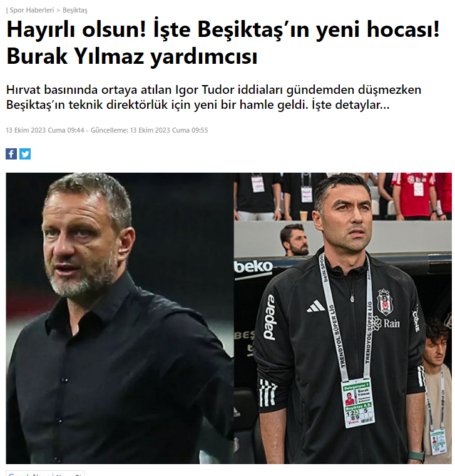The image size is (455, 476).
Task: Click the papara logo on the sleeve
Action: pos(270,317)
